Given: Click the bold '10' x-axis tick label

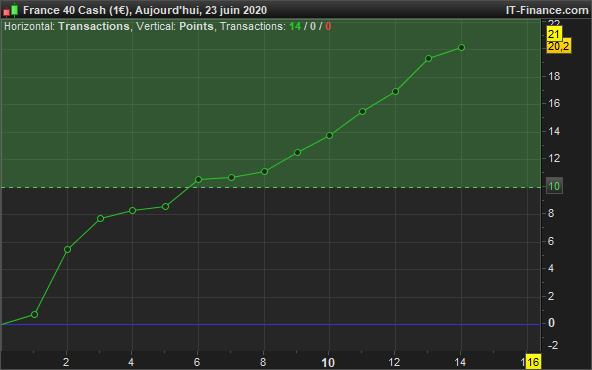Looking at the screenshot, I should pyautogui.click(x=328, y=363).
